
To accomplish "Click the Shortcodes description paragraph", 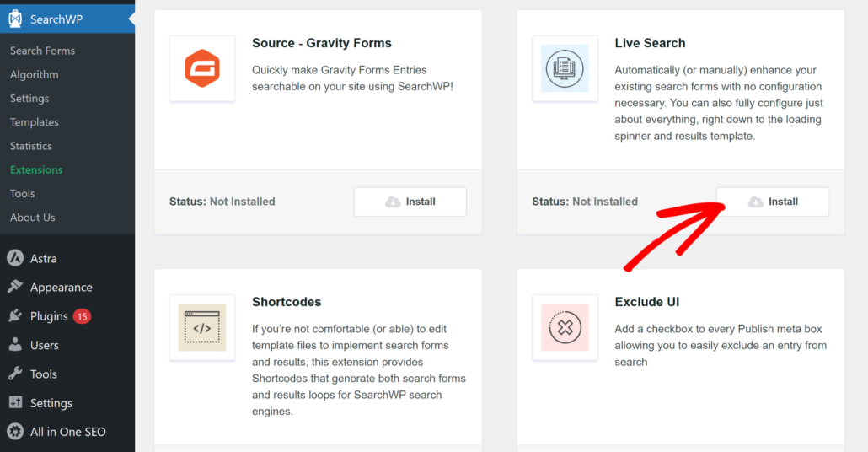I will [359, 370].
